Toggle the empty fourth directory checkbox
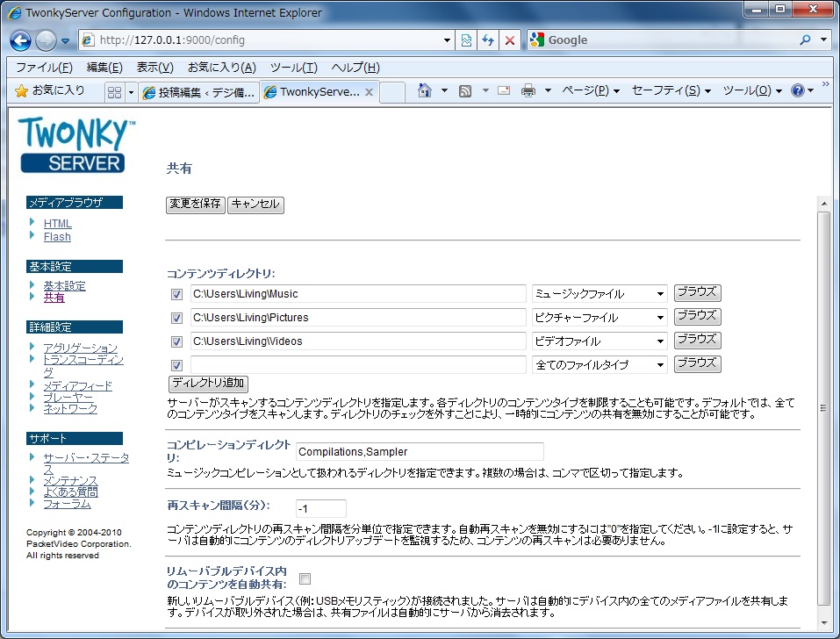 pyautogui.click(x=176, y=365)
